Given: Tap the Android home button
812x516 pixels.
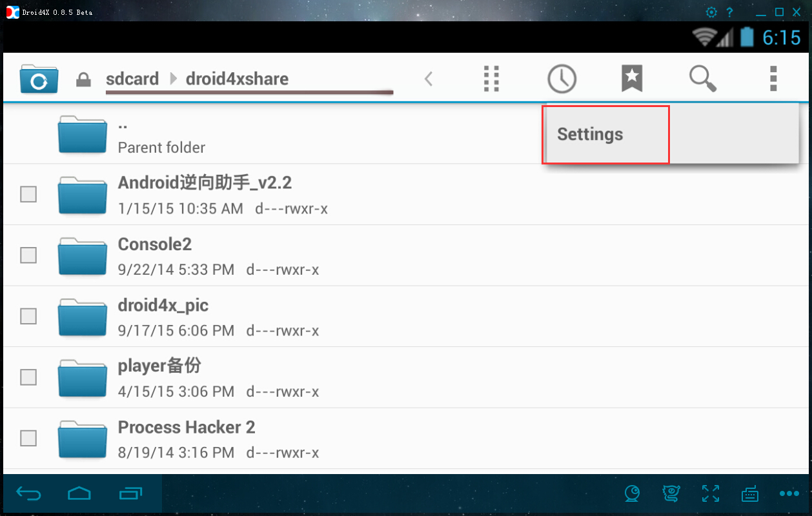Looking at the screenshot, I should pyautogui.click(x=79, y=494).
